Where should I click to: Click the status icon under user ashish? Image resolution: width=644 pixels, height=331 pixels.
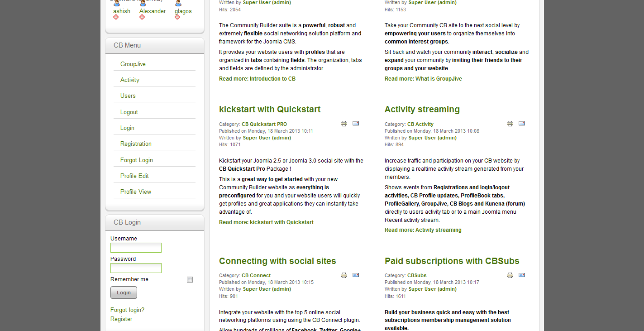point(116,17)
